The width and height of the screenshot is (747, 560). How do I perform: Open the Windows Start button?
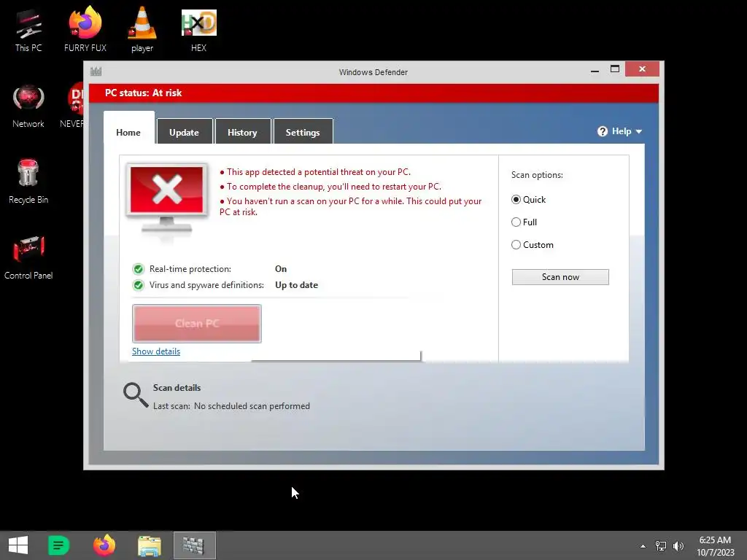tap(18, 545)
